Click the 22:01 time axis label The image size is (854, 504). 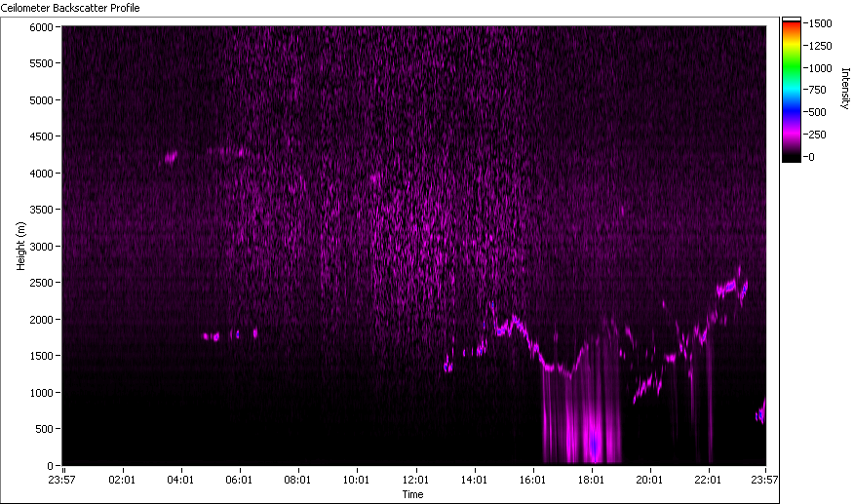[708, 480]
